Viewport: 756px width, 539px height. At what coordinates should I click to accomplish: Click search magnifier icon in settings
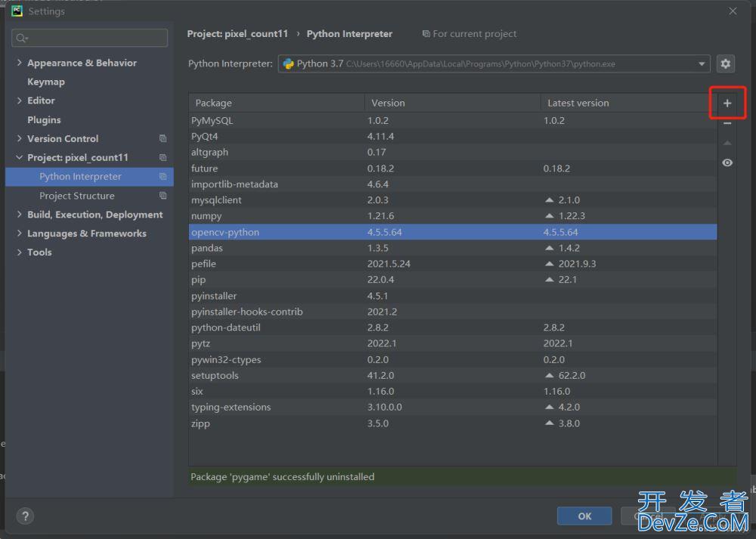pyautogui.click(x=22, y=38)
